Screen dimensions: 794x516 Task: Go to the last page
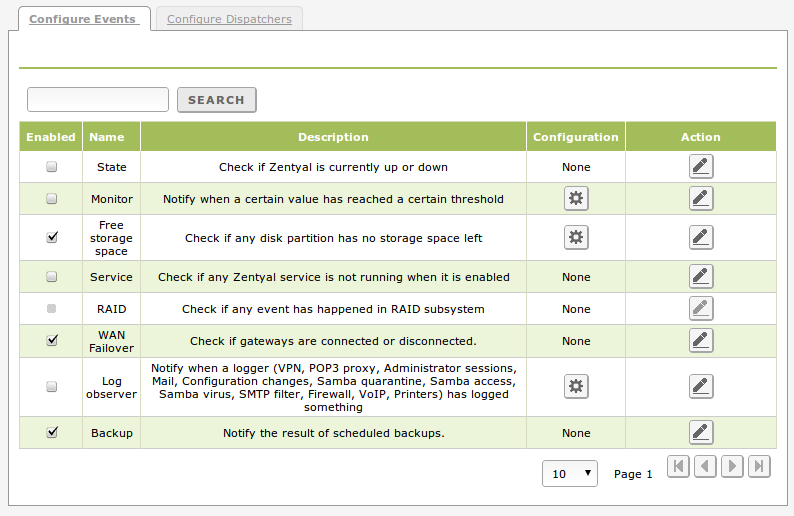coord(760,466)
